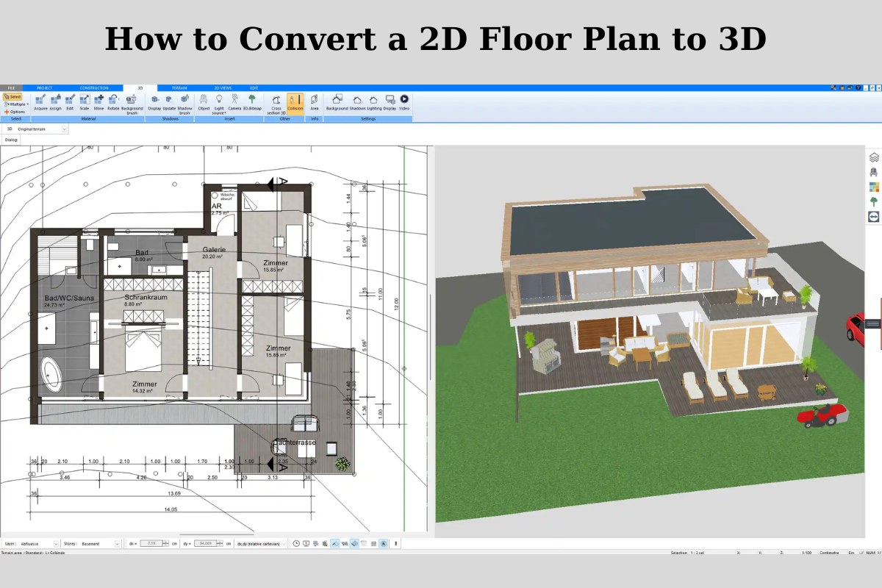Image resolution: width=882 pixels, height=588 pixels.
Task: Click the Area info button
Action: tap(315, 101)
